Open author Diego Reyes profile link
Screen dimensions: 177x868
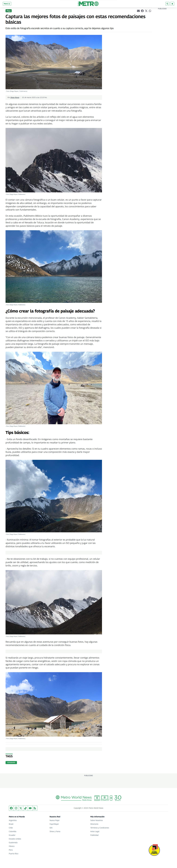15,97
